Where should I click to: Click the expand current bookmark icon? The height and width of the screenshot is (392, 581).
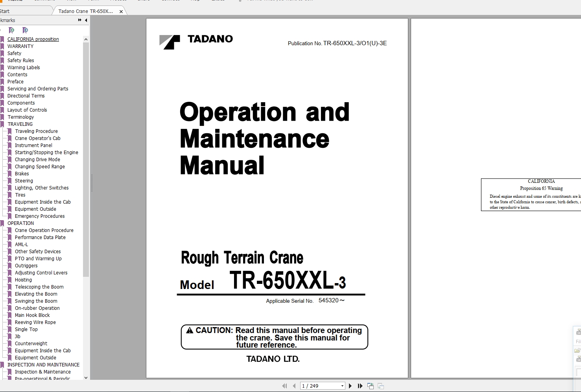pyautogui.click(x=25, y=30)
